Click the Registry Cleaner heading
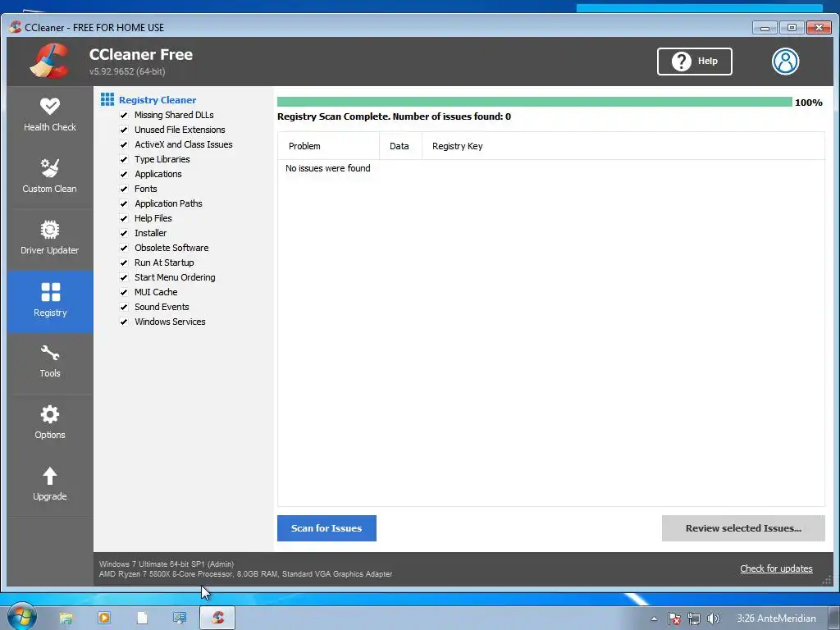 (x=157, y=99)
